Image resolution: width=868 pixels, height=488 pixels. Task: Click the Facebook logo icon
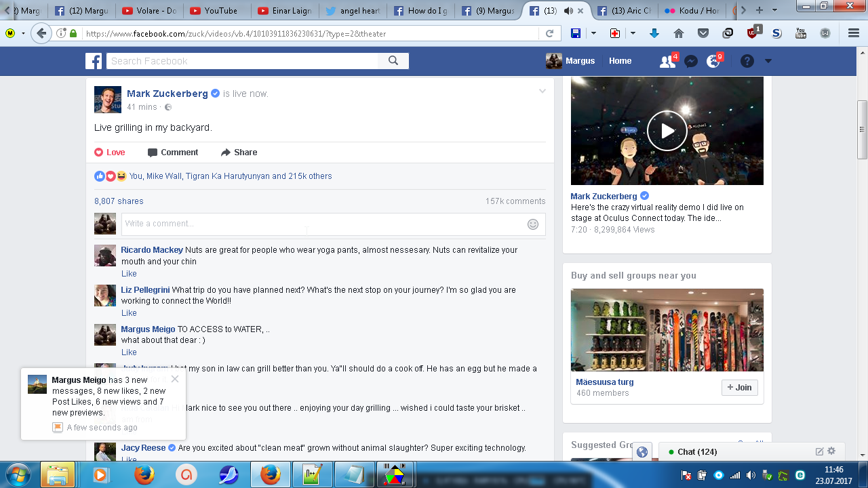click(x=94, y=61)
